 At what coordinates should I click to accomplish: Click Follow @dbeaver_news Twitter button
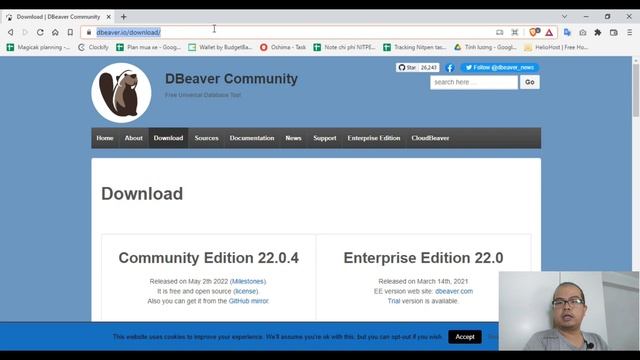coord(500,68)
